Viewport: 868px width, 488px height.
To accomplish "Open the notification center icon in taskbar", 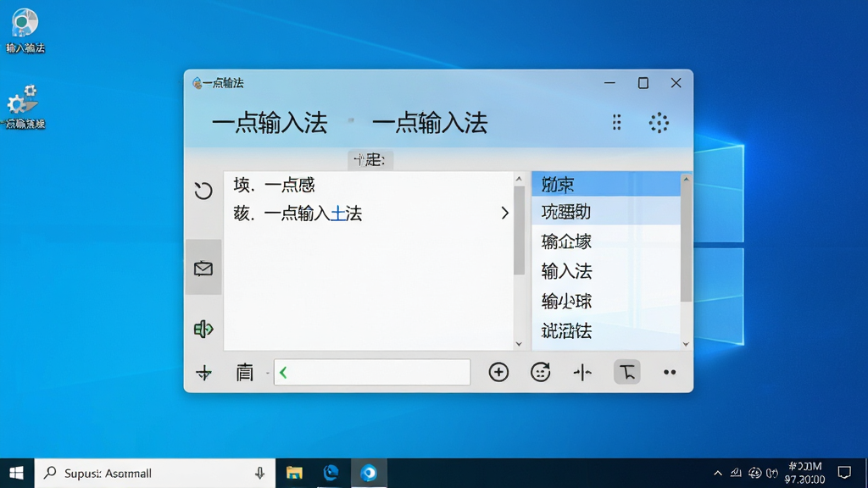I will click(844, 473).
